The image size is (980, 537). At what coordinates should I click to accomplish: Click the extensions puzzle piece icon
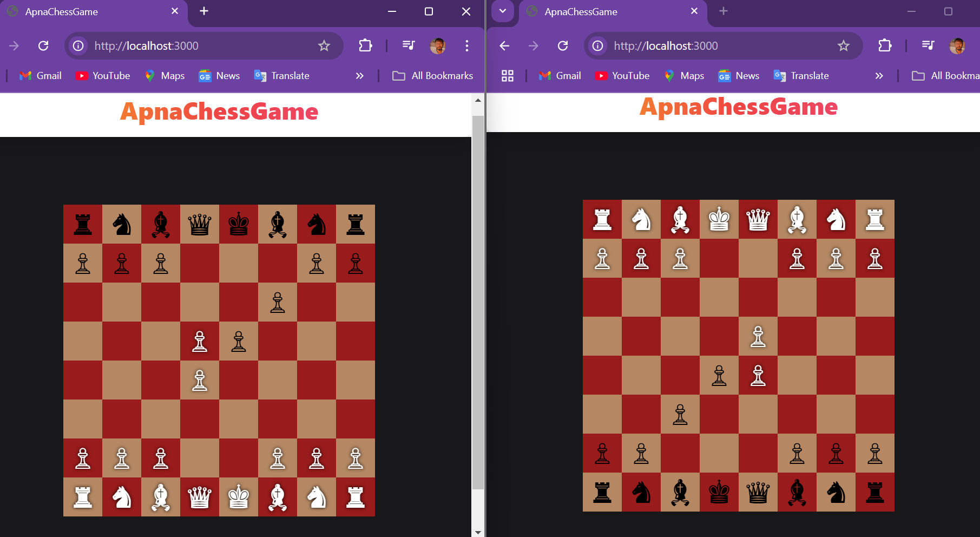(365, 45)
